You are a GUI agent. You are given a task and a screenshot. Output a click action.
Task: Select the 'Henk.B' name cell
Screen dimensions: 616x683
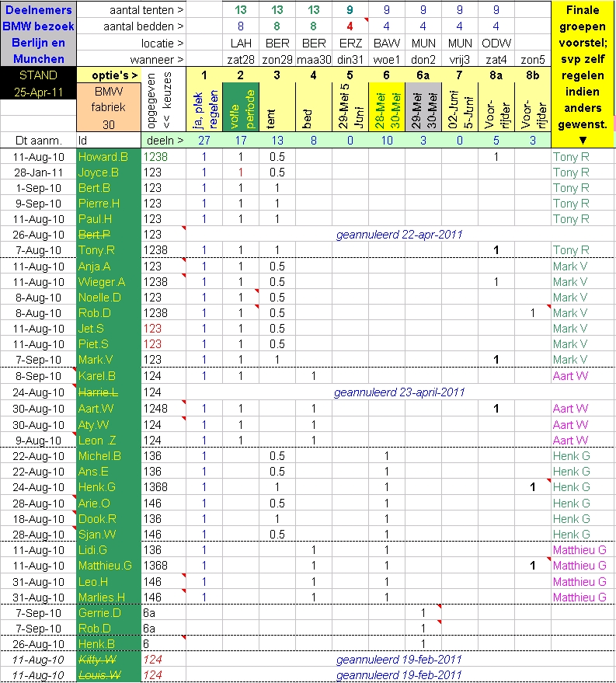coord(108,643)
